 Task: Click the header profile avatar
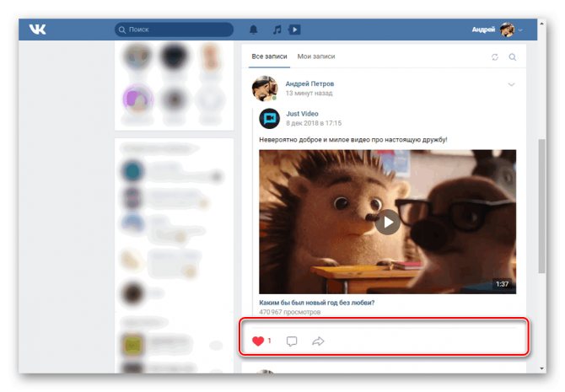(x=507, y=30)
